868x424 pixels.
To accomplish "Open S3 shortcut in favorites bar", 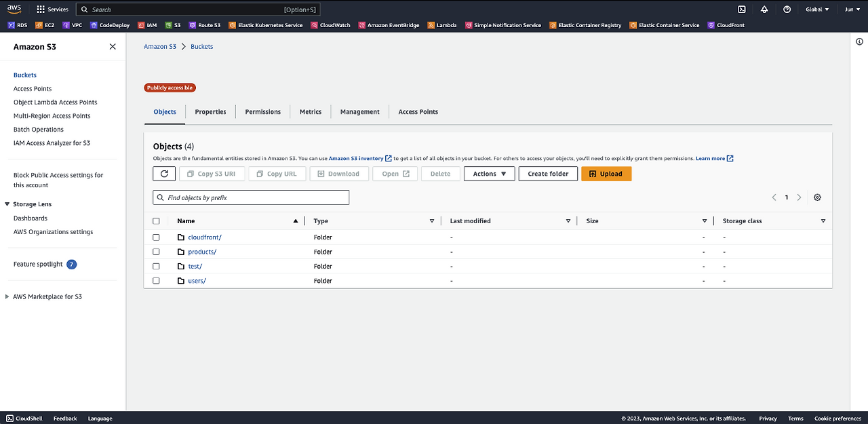I will tap(172, 25).
